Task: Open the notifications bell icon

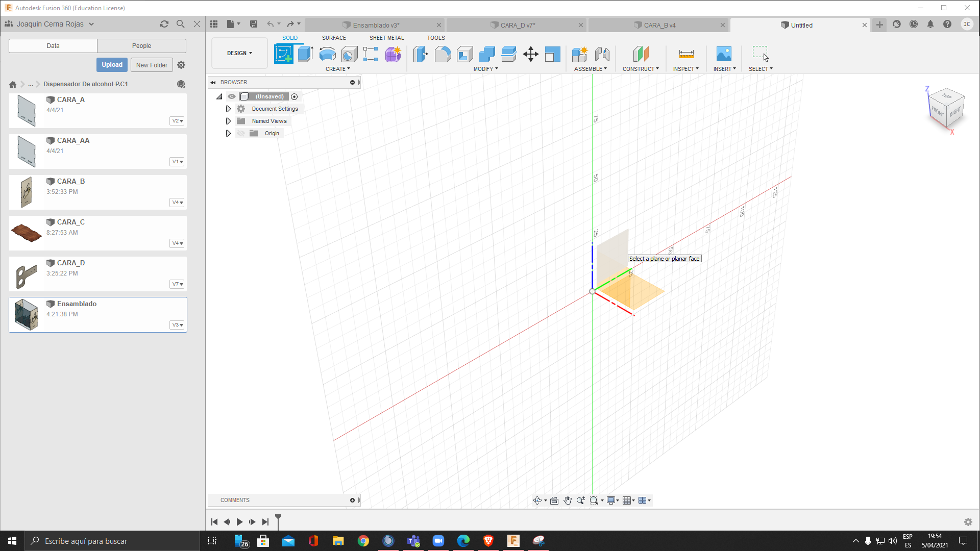Action: [x=930, y=24]
